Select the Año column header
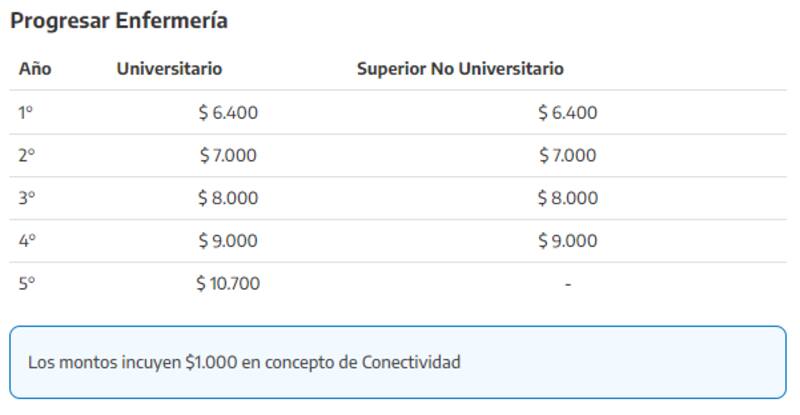This screenshot has height=415, width=800. [x=35, y=69]
